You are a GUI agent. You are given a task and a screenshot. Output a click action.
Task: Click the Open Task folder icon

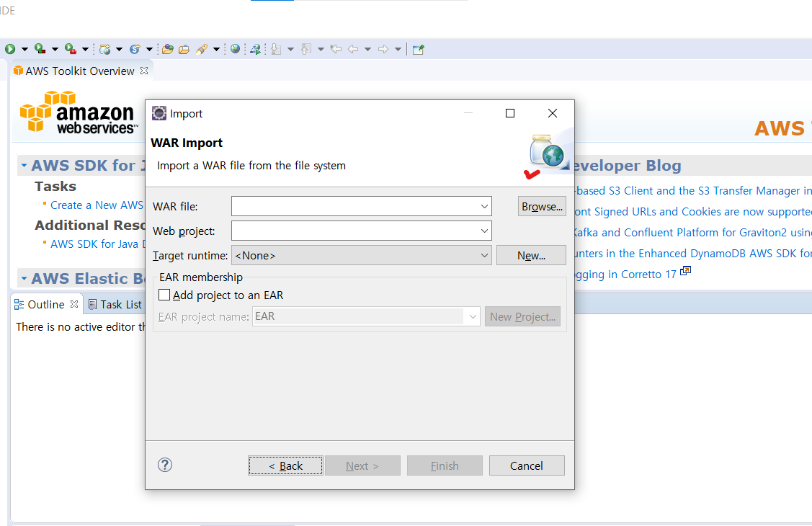point(184,49)
